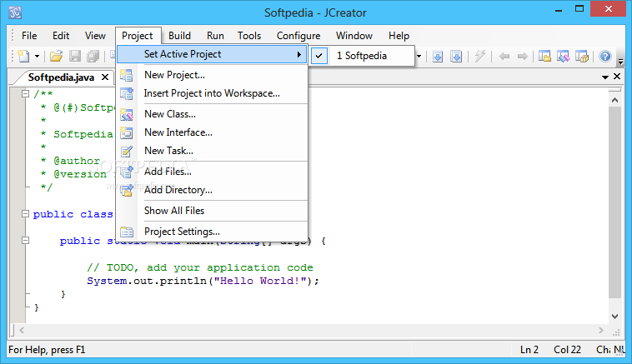Show the file view window icon with folder
632x364 pixels.
(544, 57)
